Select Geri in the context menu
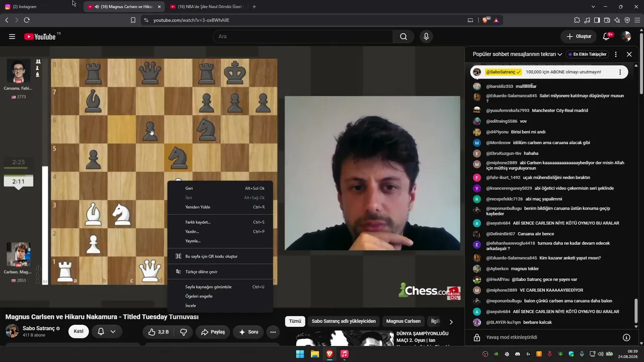Screen dimensions: 644x362 click(x=220, y=189)
